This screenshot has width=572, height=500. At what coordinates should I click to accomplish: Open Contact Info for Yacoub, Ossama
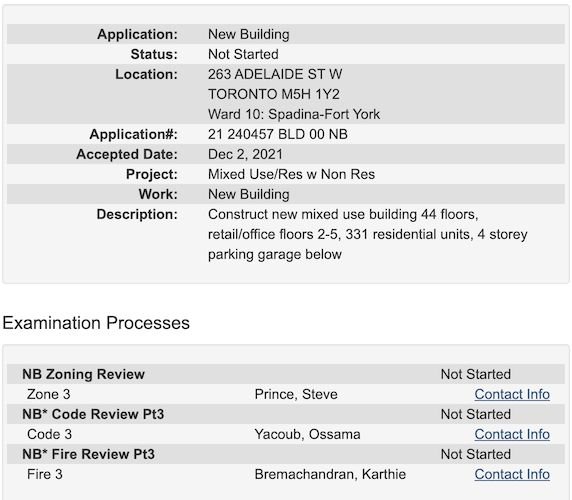[512, 434]
